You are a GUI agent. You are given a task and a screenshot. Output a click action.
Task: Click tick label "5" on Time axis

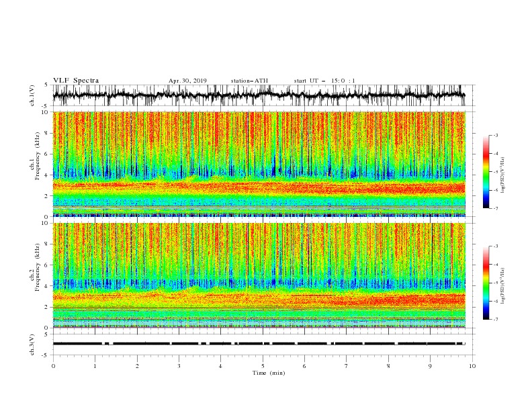[263, 366]
